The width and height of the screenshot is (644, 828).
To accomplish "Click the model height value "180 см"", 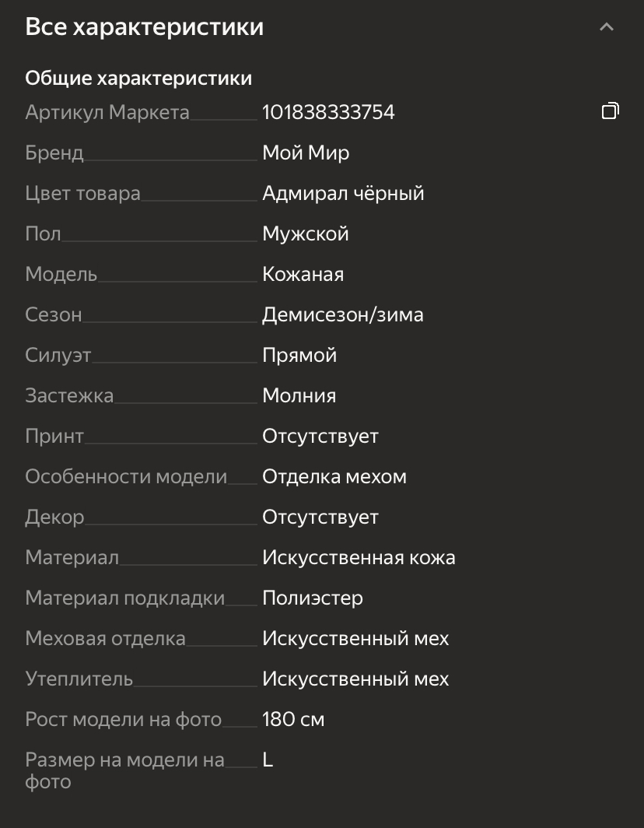I will (x=293, y=720).
